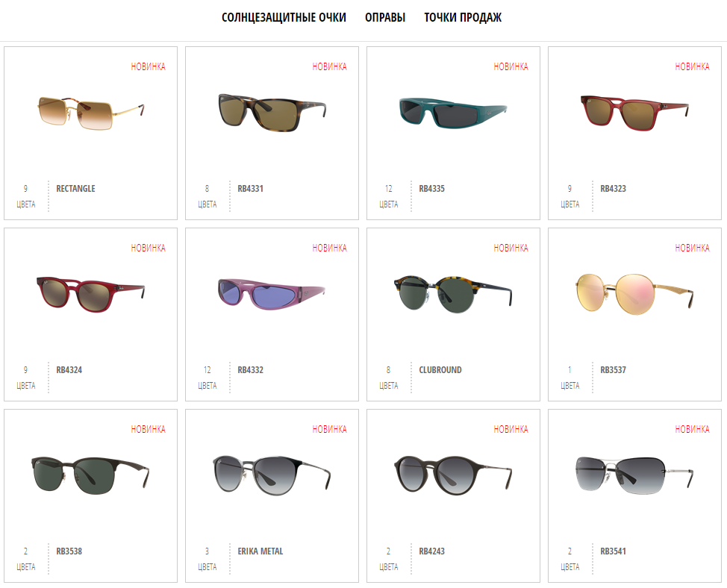Image resolution: width=727 pixels, height=588 pixels.
Task: Click the Новинка label on RB4331
Action: pyautogui.click(x=329, y=66)
